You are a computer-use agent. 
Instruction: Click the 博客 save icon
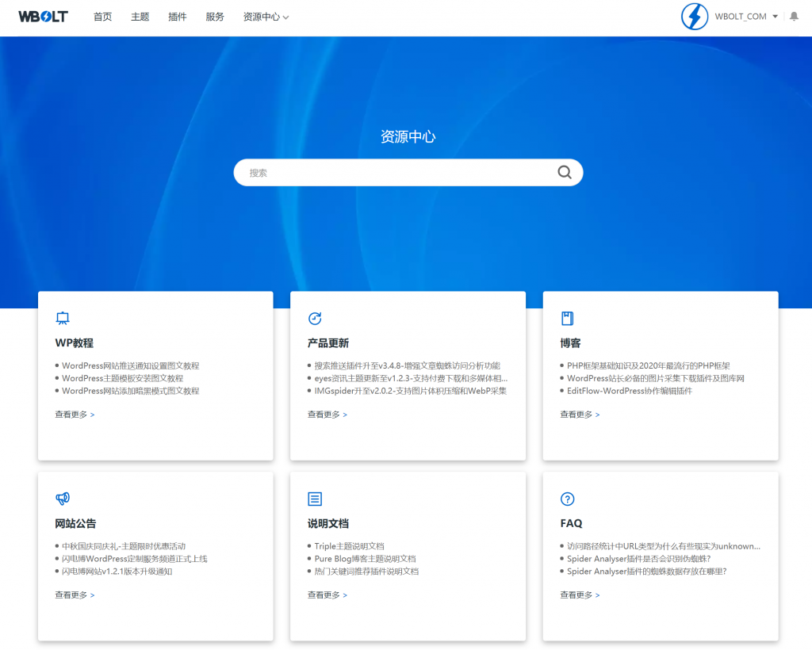click(x=567, y=317)
